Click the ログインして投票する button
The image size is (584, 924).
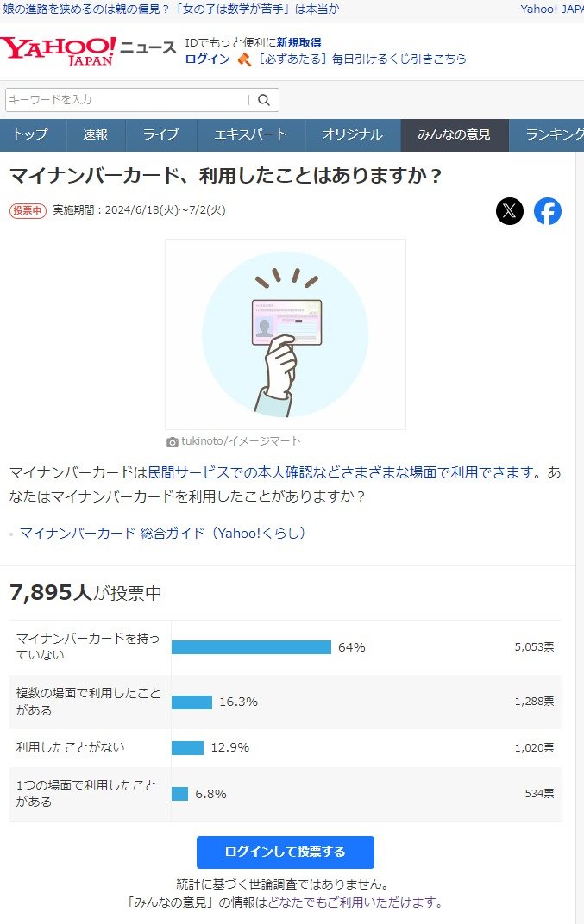286,852
